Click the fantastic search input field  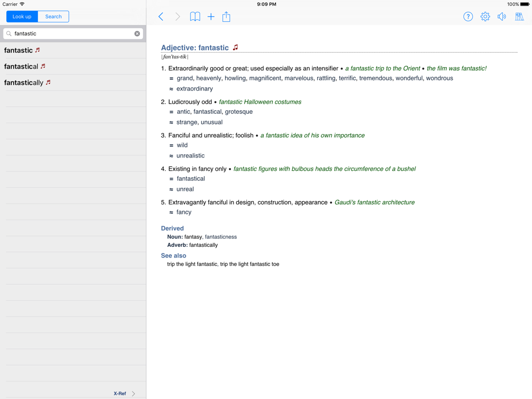(72, 34)
